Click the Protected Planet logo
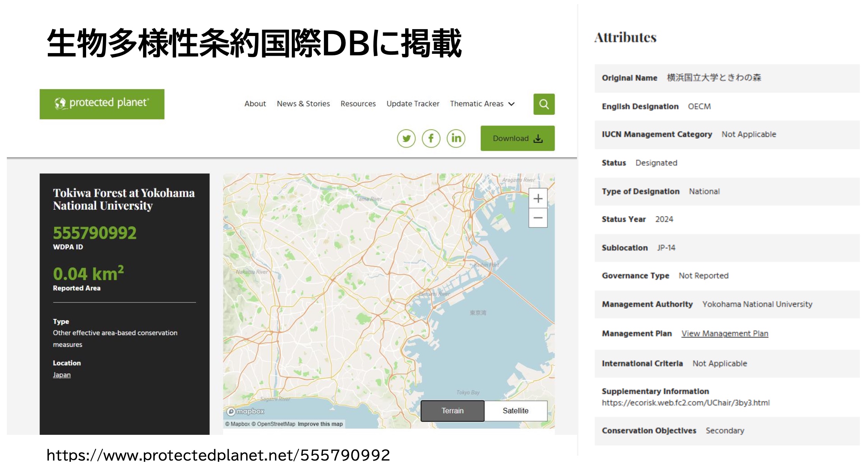Screen dimensions: 868x464 click(x=102, y=104)
